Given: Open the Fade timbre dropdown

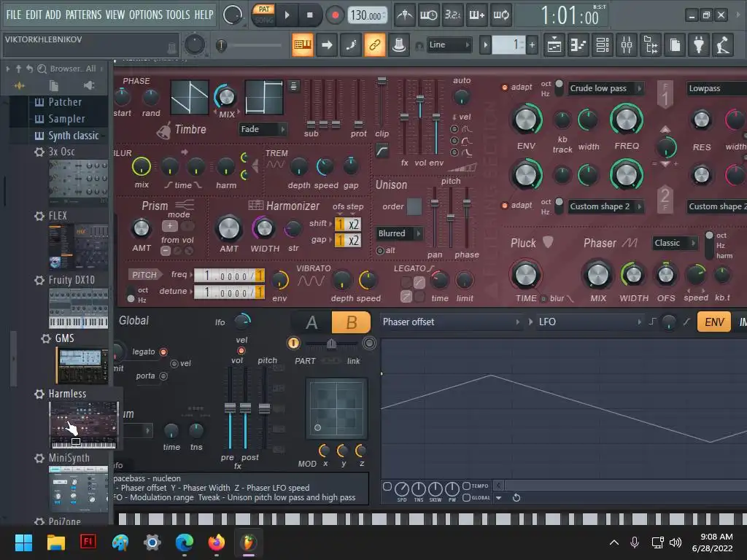Looking at the screenshot, I should (263, 129).
